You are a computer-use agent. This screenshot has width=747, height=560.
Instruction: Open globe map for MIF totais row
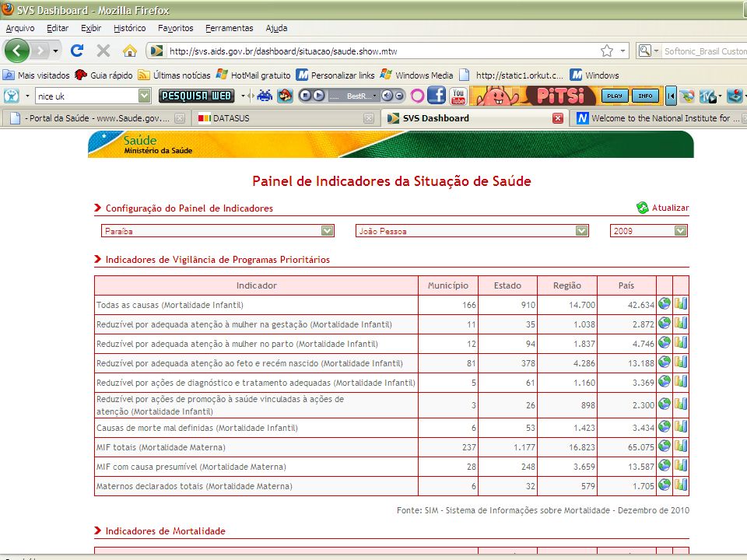tap(664, 446)
